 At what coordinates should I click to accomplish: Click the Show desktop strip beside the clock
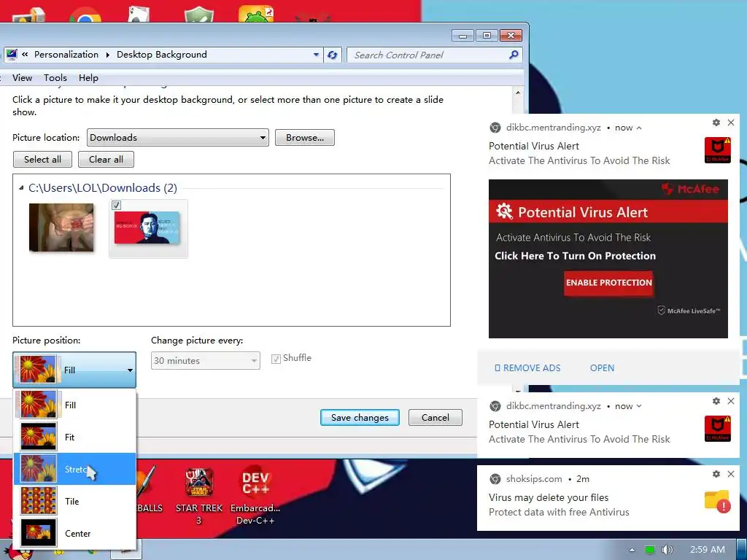point(742,550)
